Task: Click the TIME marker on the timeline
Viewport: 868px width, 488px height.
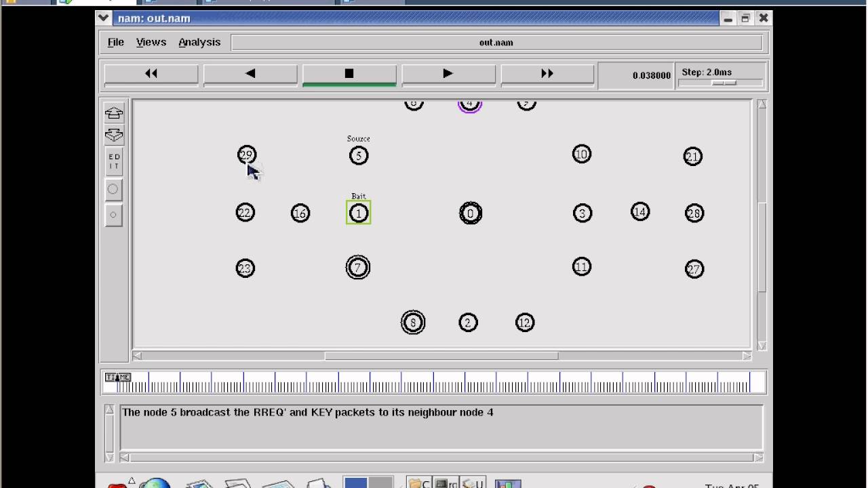Action: click(117, 378)
